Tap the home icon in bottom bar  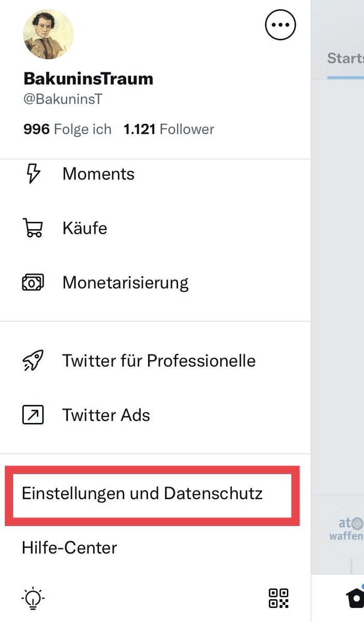(x=356, y=598)
